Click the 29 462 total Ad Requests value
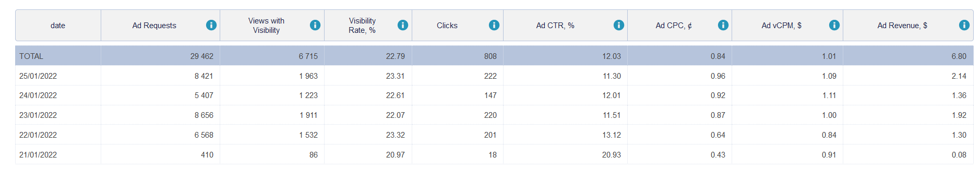This screenshot has width=980, height=193. pyautogui.click(x=202, y=56)
